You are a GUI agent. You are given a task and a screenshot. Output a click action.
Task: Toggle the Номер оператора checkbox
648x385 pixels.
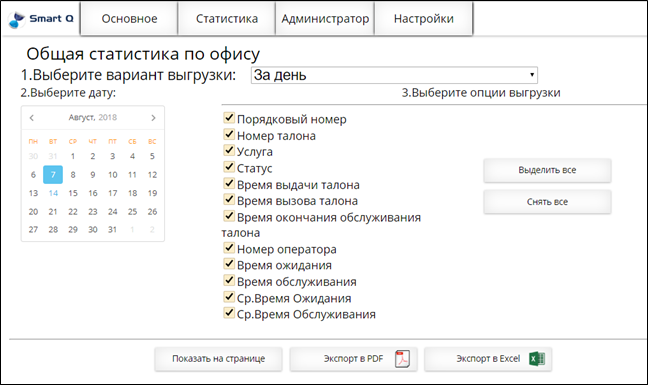(229, 248)
